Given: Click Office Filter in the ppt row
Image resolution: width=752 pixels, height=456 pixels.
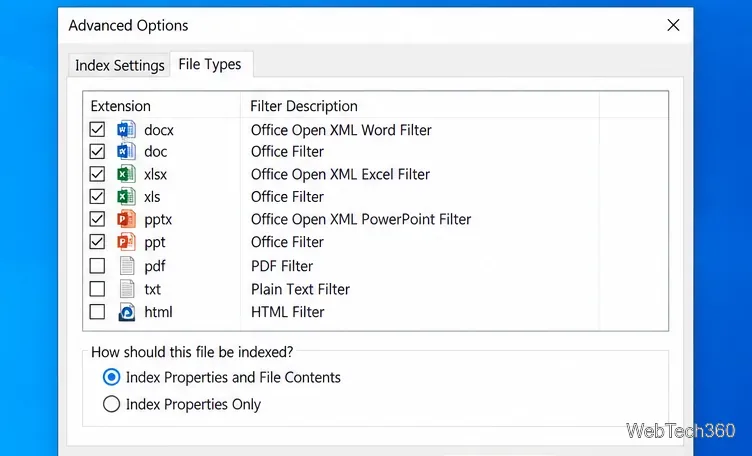Looking at the screenshot, I should [287, 242].
